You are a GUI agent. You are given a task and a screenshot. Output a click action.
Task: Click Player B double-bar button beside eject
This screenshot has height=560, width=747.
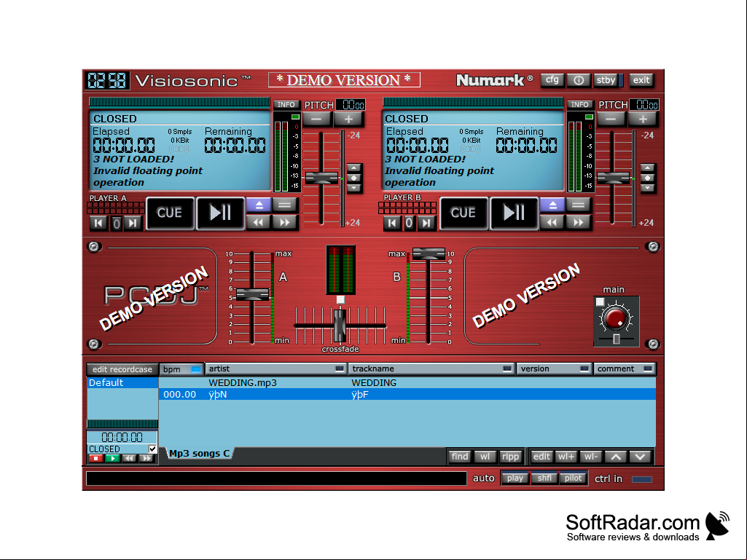coord(579,205)
